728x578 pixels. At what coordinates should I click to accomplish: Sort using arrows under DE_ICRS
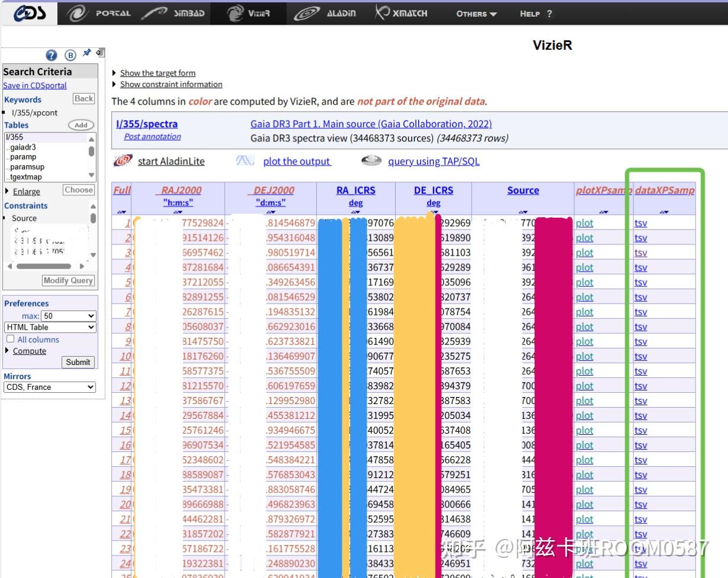433,212
